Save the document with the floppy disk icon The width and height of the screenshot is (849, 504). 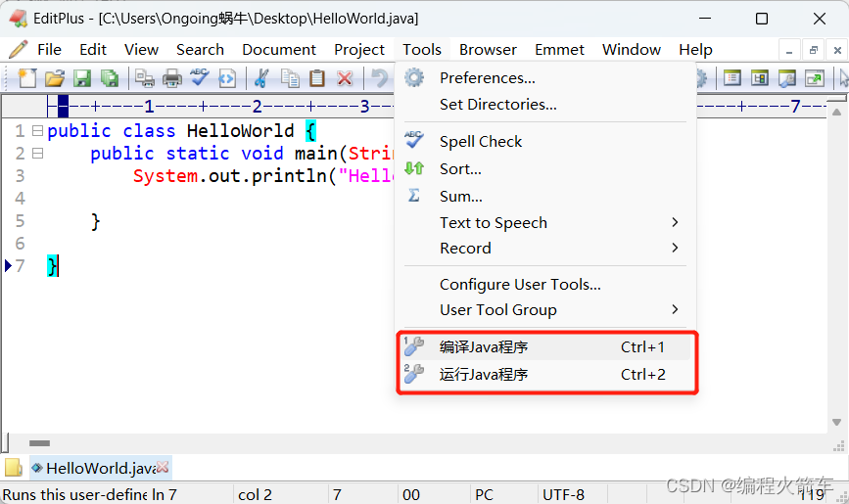pos(82,78)
